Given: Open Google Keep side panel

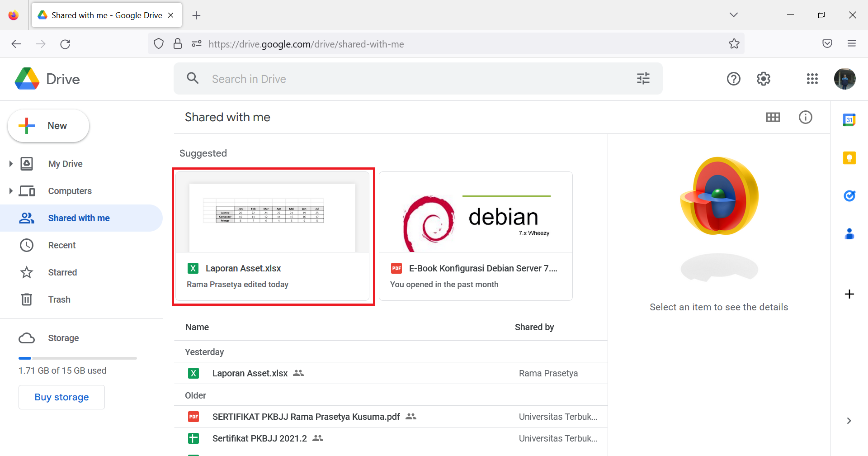Looking at the screenshot, I should (849, 158).
